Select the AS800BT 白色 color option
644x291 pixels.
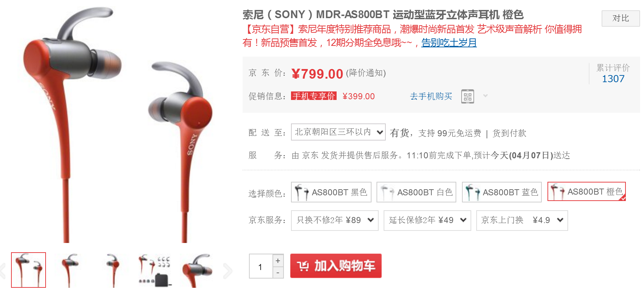[x=416, y=192]
